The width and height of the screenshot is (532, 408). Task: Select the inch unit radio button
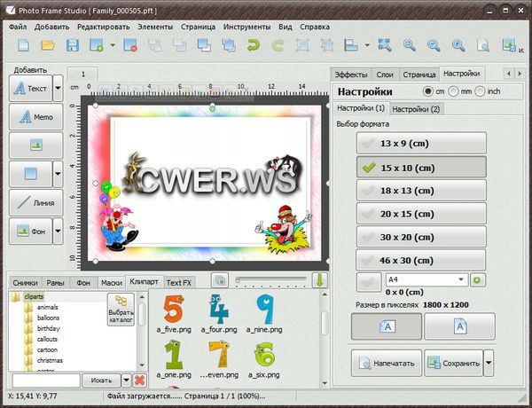[x=480, y=91]
